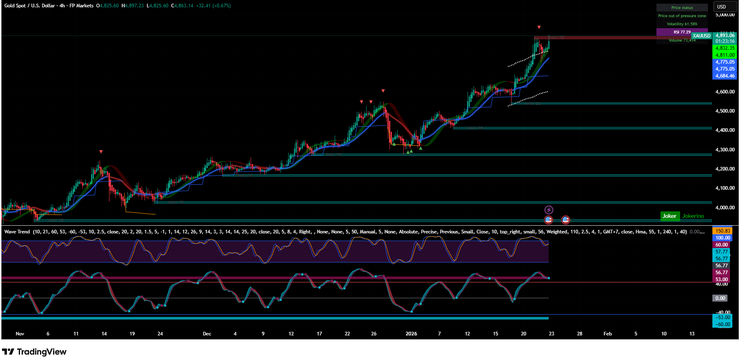The width and height of the screenshot is (743, 364).
Task: Click the purple lightning event icon
Action: coord(548,209)
